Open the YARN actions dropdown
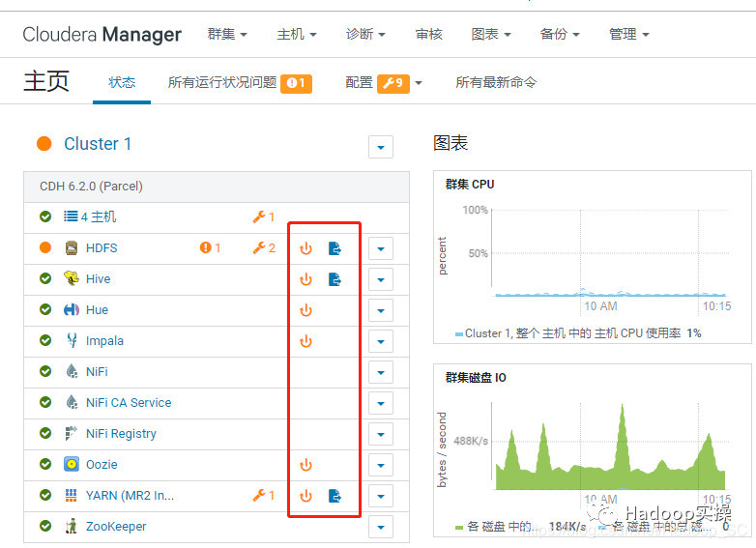This screenshot has height=548, width=756. [x=381, y=496]
